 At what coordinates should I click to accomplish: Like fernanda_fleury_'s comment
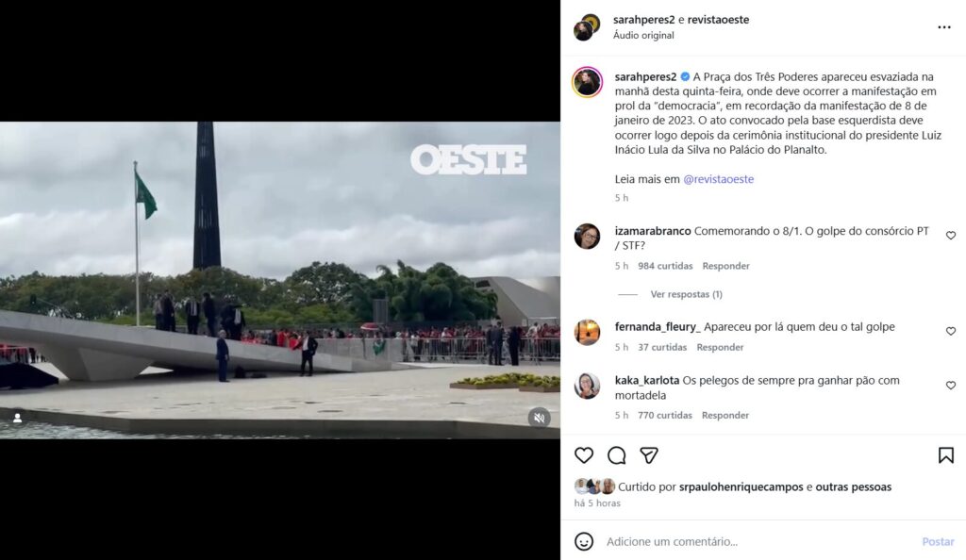[951, 331]
